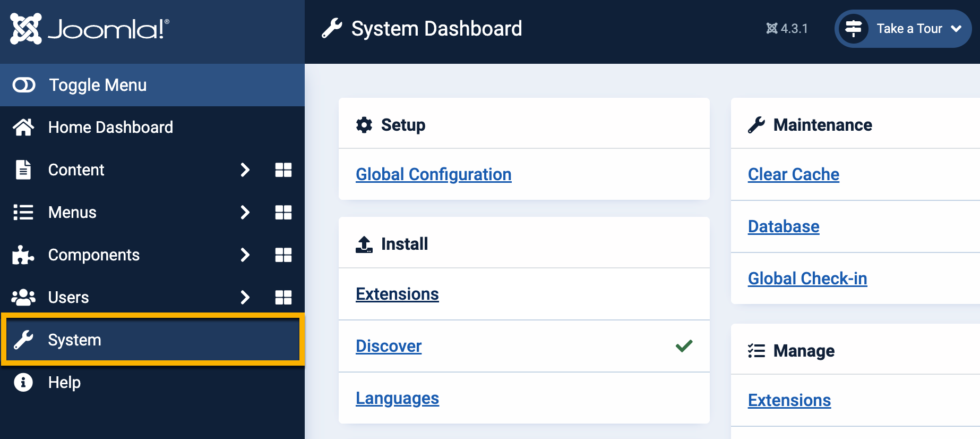Expand the Users submenu chevron
The image size is (980, 439).
pyautogui.click(x=245, y=298)
